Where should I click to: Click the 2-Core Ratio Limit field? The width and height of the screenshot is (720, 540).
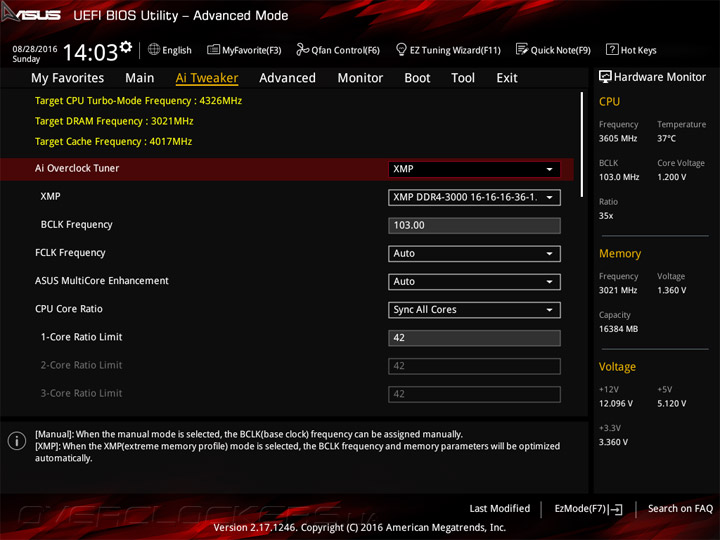click(x=474, y=366)
